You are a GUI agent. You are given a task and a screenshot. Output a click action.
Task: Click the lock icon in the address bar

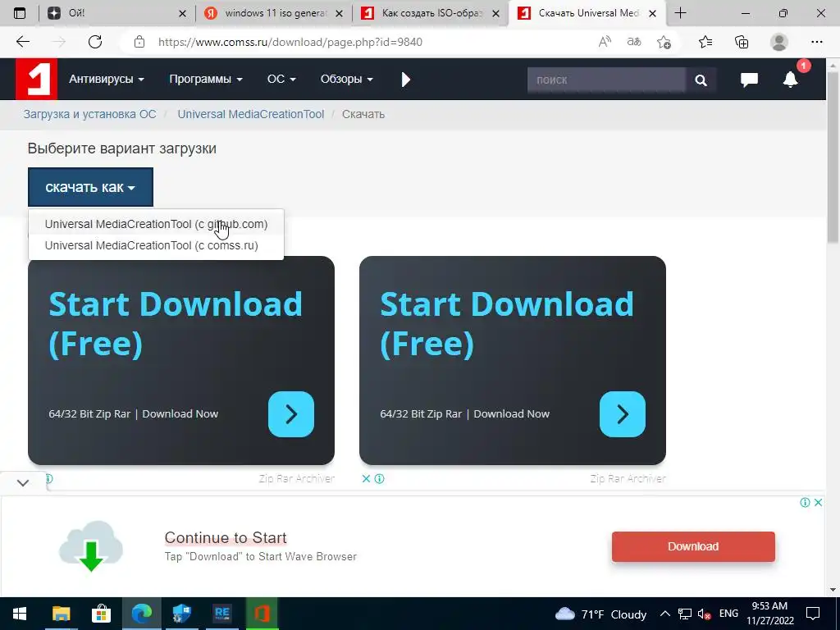139,42
